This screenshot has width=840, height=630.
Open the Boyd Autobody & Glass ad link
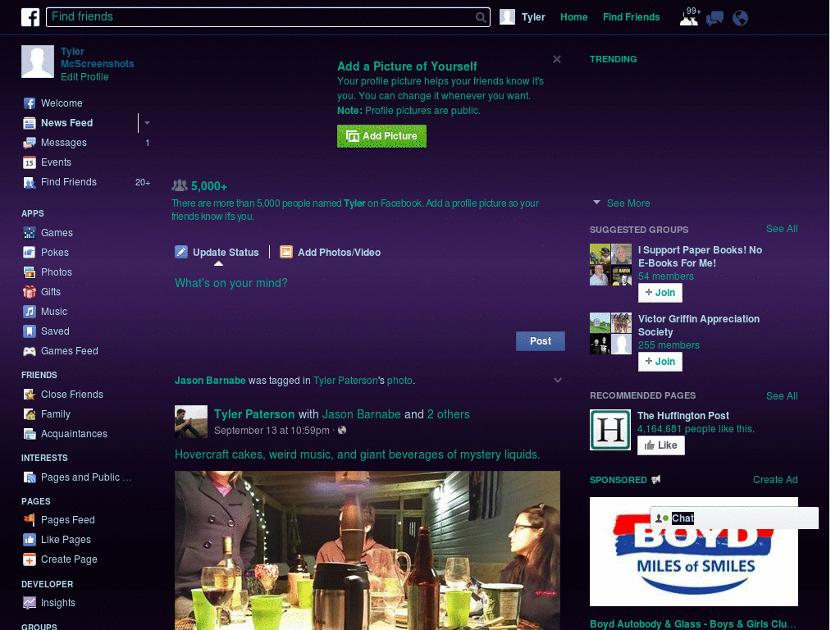pyautogui.click(x=692, y=624)
